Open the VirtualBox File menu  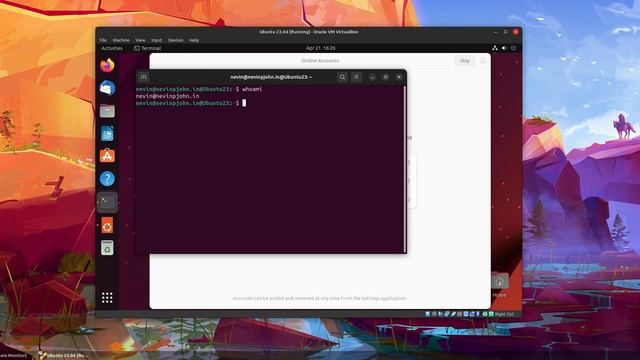(103, 40)
